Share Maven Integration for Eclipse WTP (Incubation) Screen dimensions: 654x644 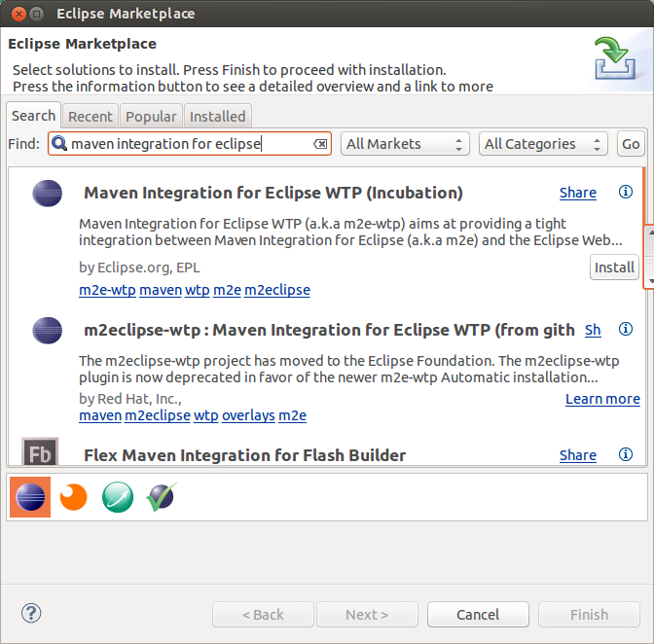pos(578,193)
